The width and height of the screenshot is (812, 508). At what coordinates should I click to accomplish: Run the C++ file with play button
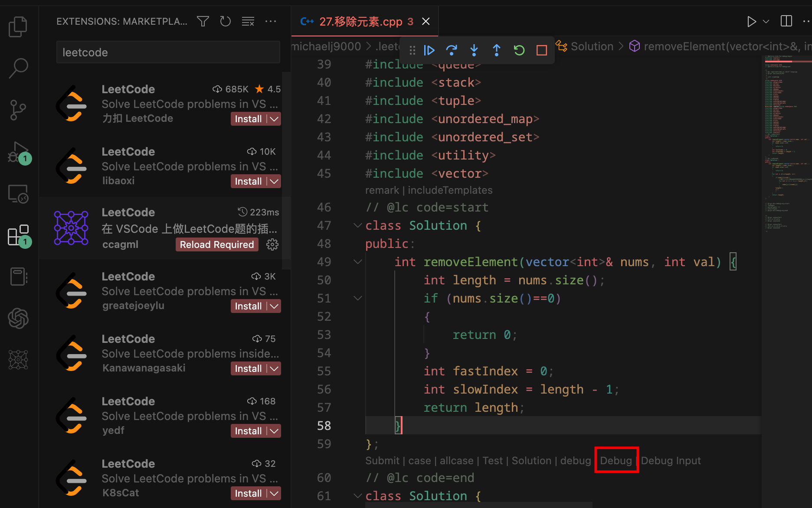pos(751,21)
